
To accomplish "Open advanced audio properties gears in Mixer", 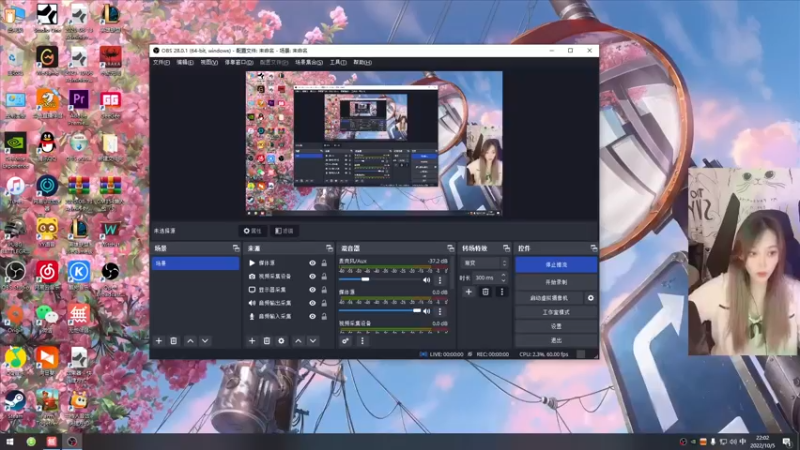I will pos(345,341).
